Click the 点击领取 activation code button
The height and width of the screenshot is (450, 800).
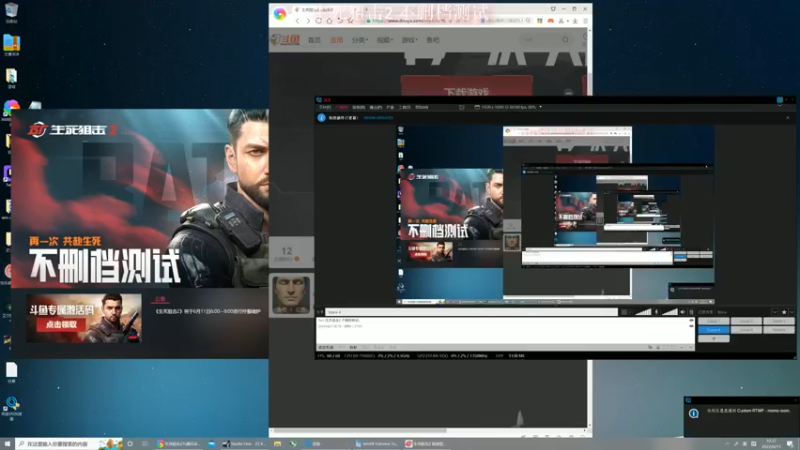tap(61, 324)
